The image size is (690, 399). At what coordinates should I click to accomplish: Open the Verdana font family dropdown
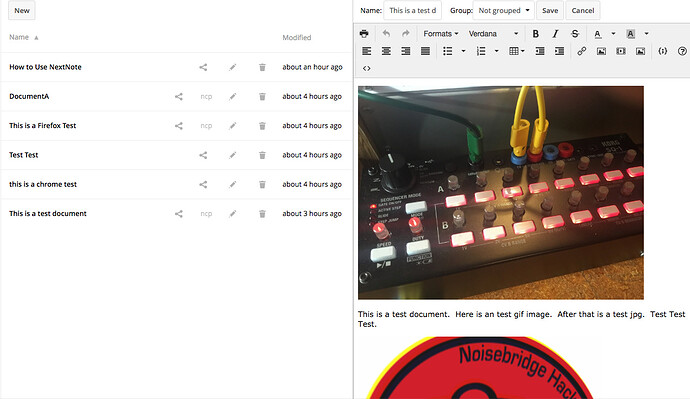pos(493,33)
